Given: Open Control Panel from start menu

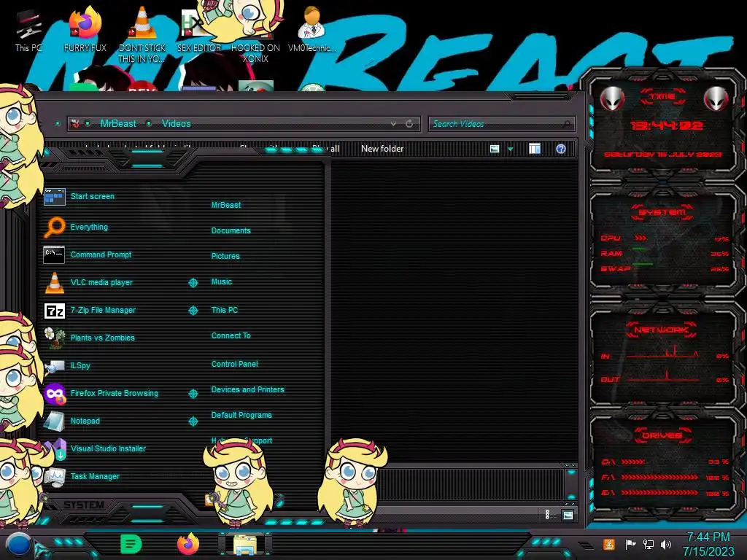Looking at the screenshot, I should (234, 364).
